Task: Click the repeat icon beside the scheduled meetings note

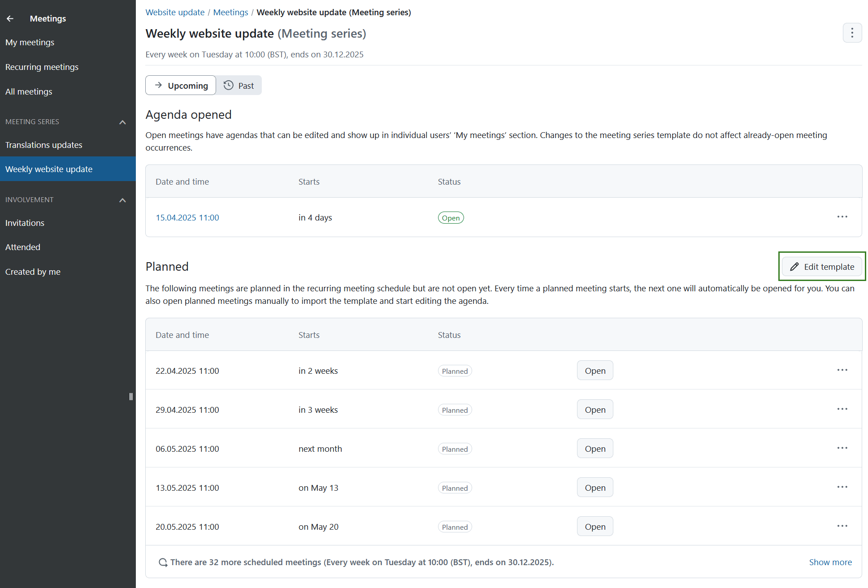Action: click(163, 562)
